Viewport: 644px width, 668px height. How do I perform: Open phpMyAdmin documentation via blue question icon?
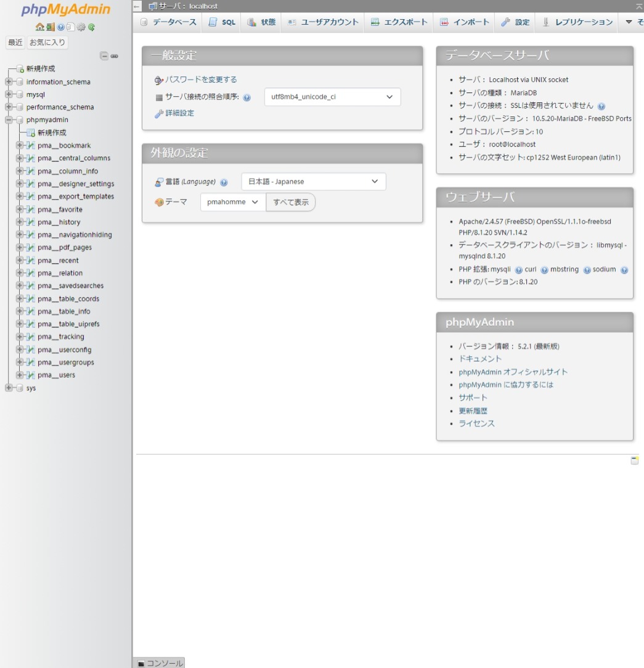pos(60,27)
